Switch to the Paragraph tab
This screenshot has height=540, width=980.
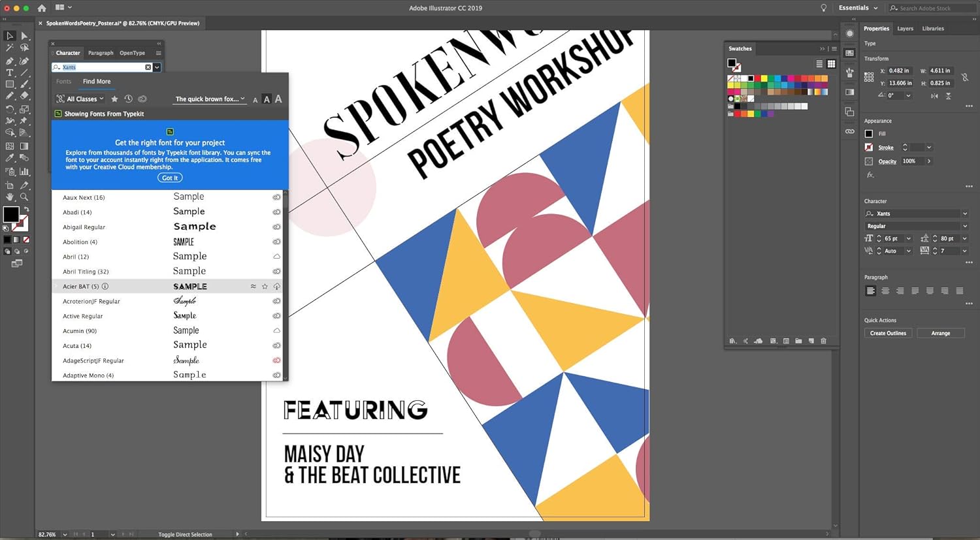100,52
